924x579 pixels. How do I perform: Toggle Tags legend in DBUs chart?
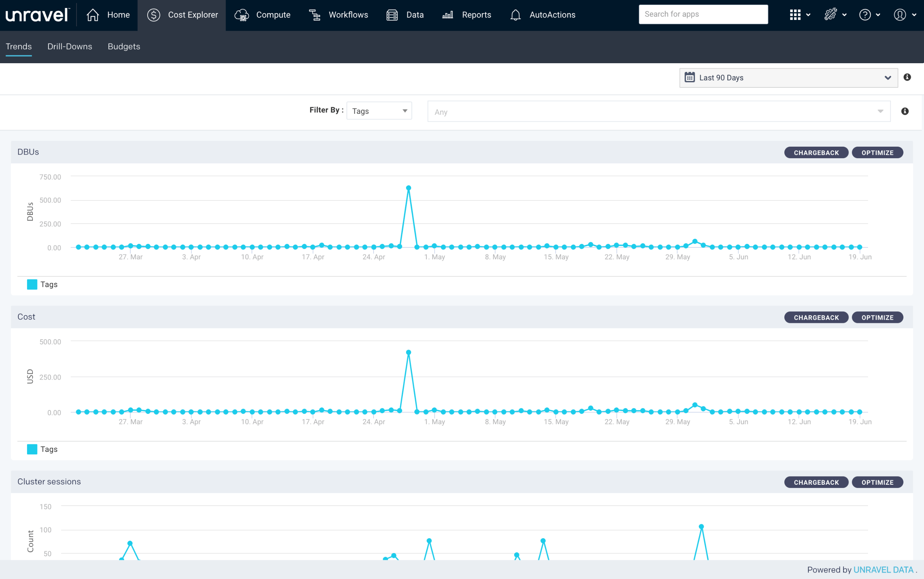[x=42, y=284]
